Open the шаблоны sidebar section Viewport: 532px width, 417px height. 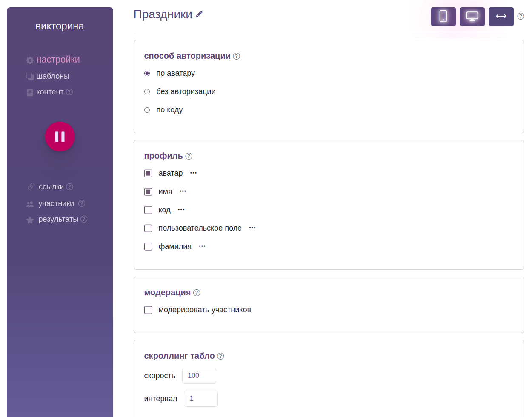[53, 76]
